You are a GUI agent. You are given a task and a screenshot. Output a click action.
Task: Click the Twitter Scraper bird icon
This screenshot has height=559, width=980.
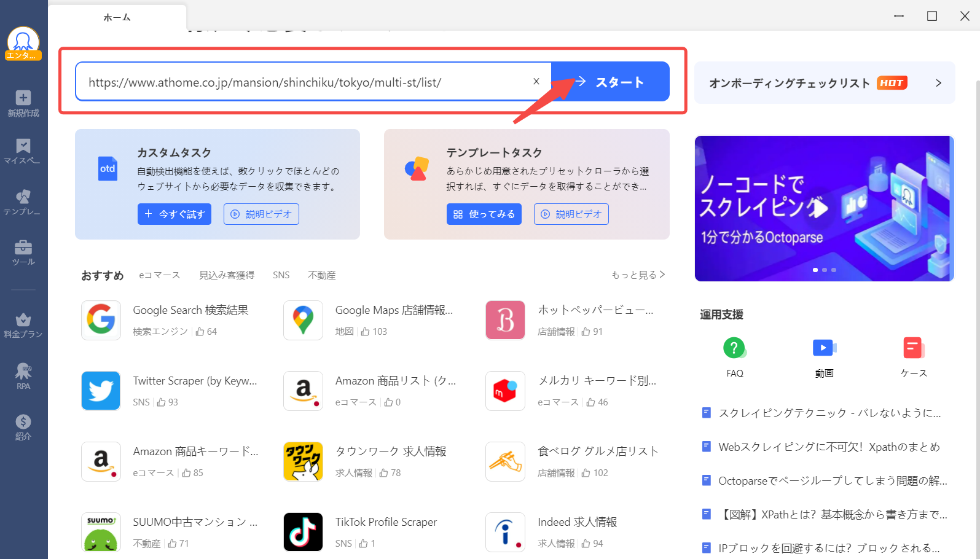pyautogui.click(x=101, y=391)
